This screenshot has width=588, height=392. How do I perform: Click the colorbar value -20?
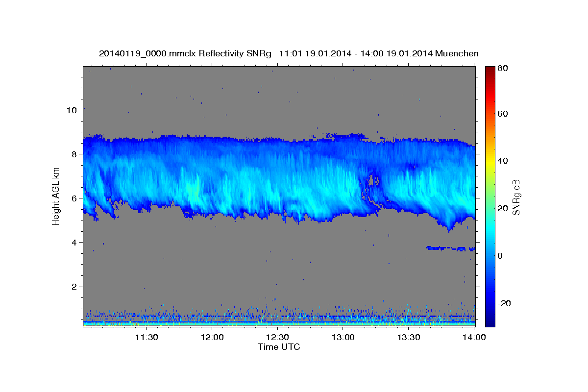[504, 303]
